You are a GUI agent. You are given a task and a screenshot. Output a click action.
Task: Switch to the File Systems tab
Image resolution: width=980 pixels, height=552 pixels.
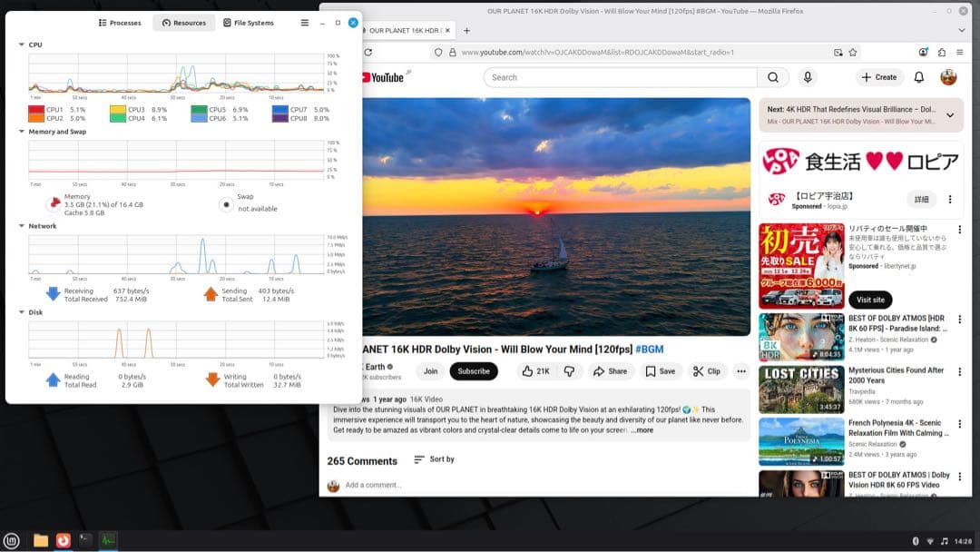248,23
